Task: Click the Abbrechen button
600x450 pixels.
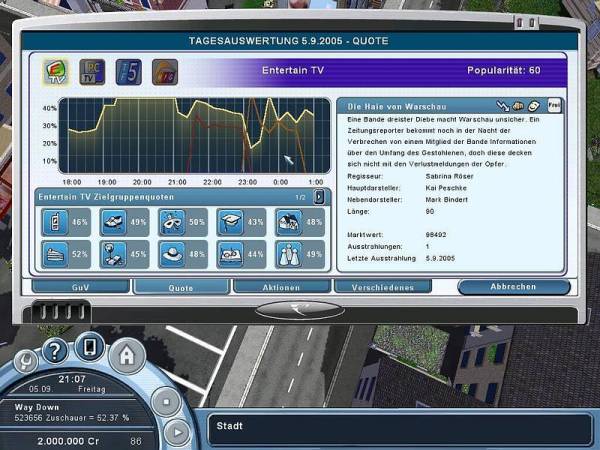Action: pos(514,287)
